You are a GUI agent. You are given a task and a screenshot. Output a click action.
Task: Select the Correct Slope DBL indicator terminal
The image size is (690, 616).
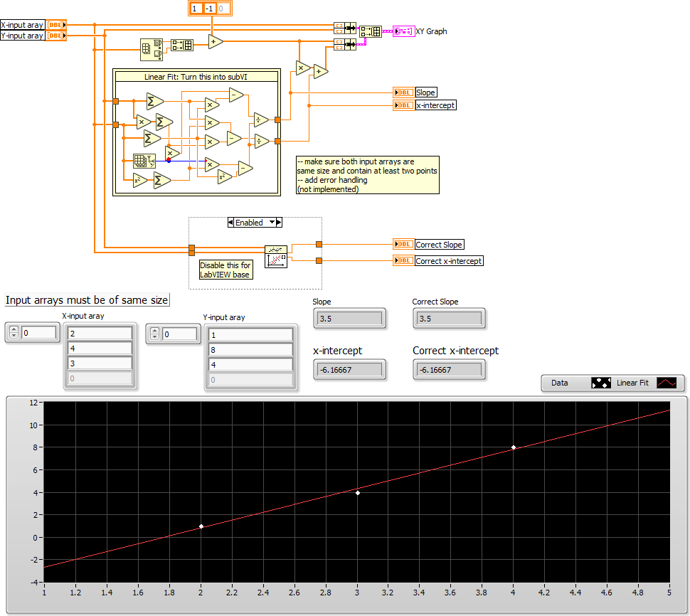[403, 244]
